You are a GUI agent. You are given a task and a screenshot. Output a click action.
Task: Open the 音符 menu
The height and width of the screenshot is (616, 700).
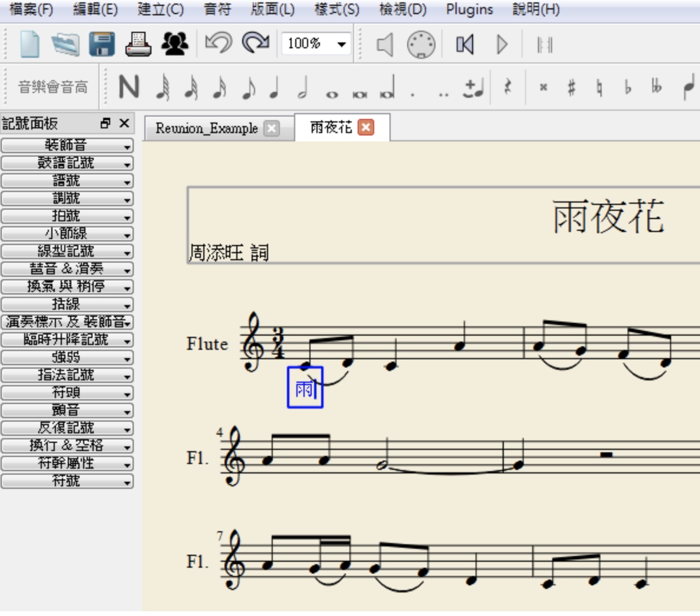click(217, 9)
